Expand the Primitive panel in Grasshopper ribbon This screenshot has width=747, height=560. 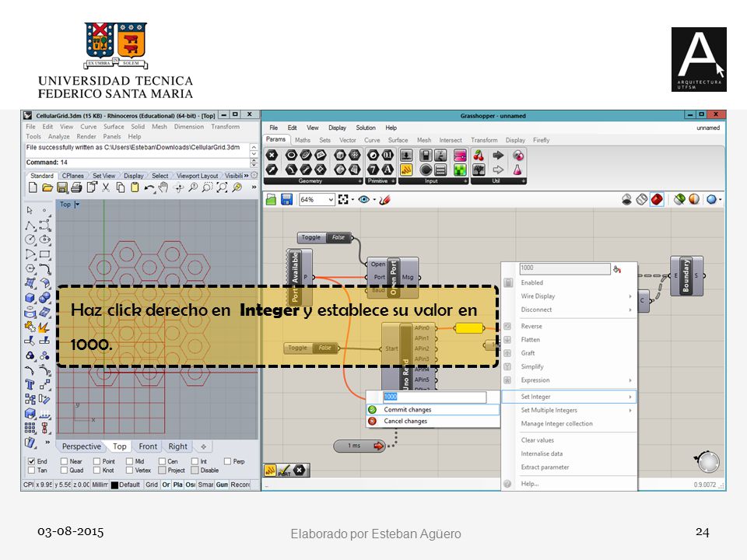(393, 181)
